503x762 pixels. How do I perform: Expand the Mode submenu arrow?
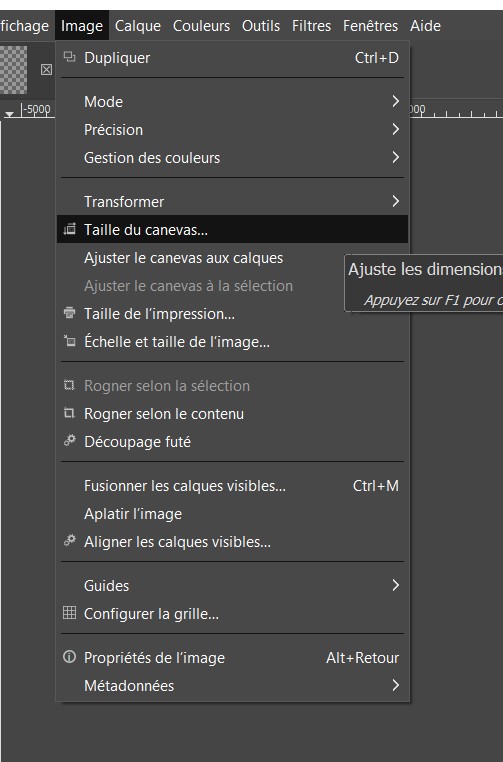[396, 101]
